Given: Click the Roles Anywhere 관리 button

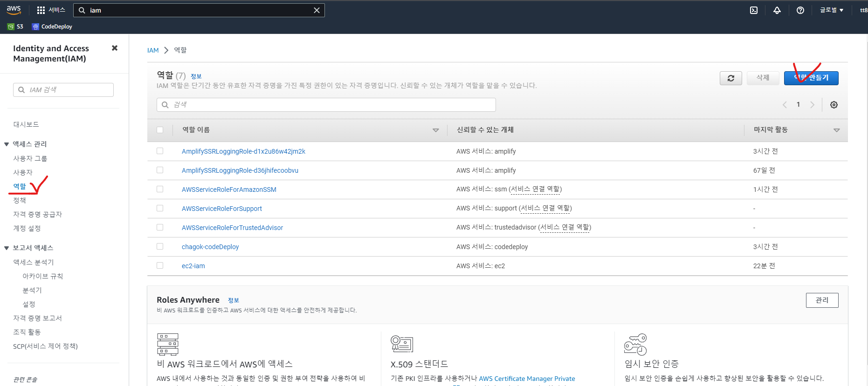Looking at the screenshot, I should point(822,300).
